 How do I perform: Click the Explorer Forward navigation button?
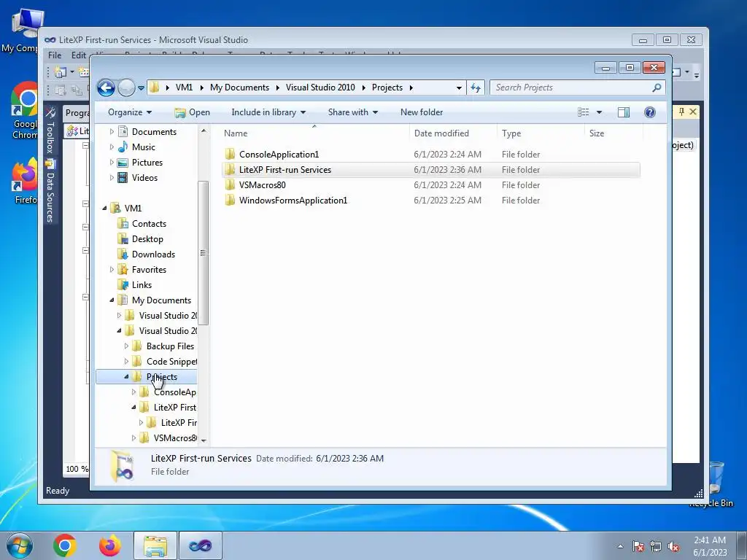(x=126, y=87)
